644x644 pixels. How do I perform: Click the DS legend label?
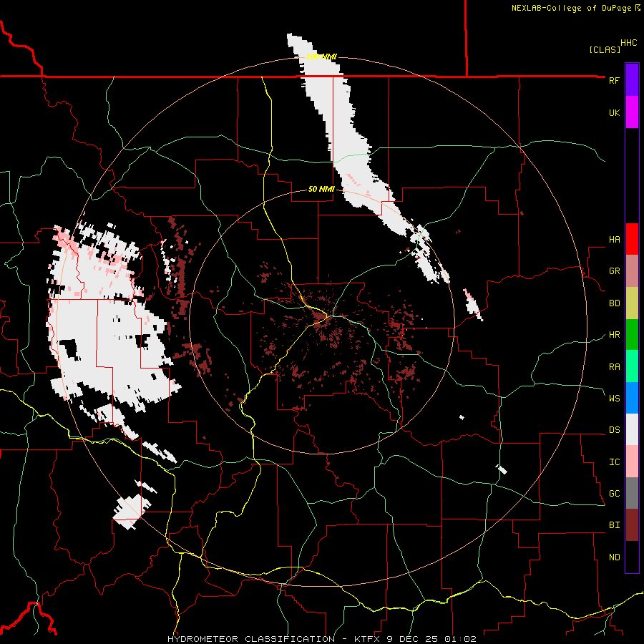point(614,429)
